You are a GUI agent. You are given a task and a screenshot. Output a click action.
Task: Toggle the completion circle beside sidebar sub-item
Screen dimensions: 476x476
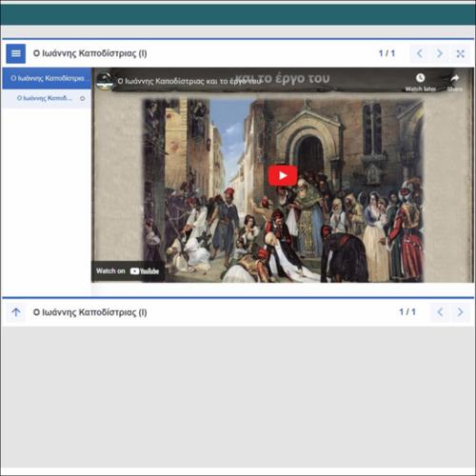(83, 98)
